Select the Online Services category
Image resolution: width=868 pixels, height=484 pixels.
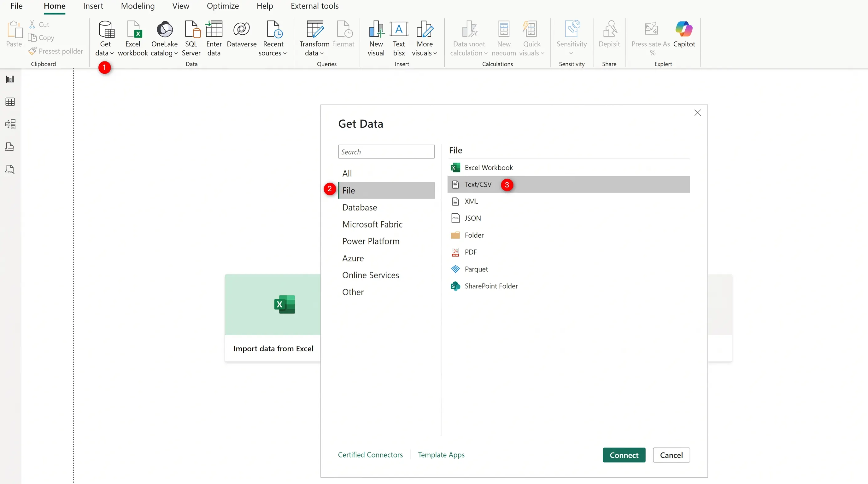coord(386,275)
